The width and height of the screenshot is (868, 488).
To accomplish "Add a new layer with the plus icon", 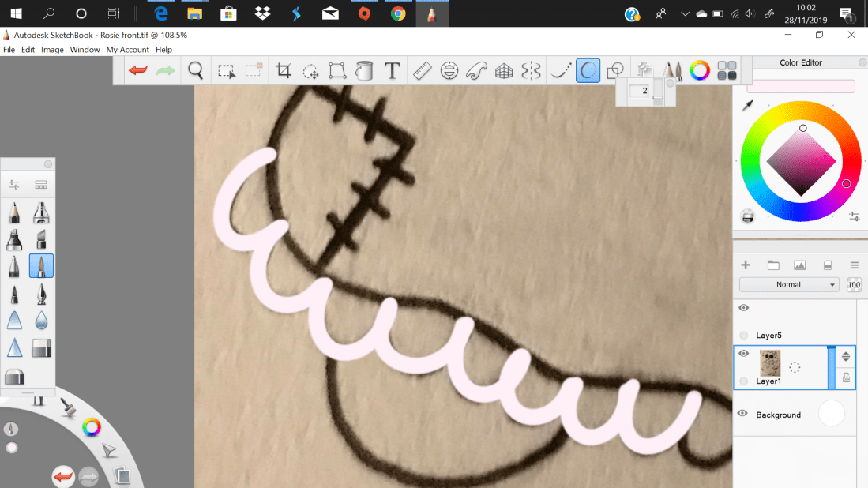I will point(745,265).
